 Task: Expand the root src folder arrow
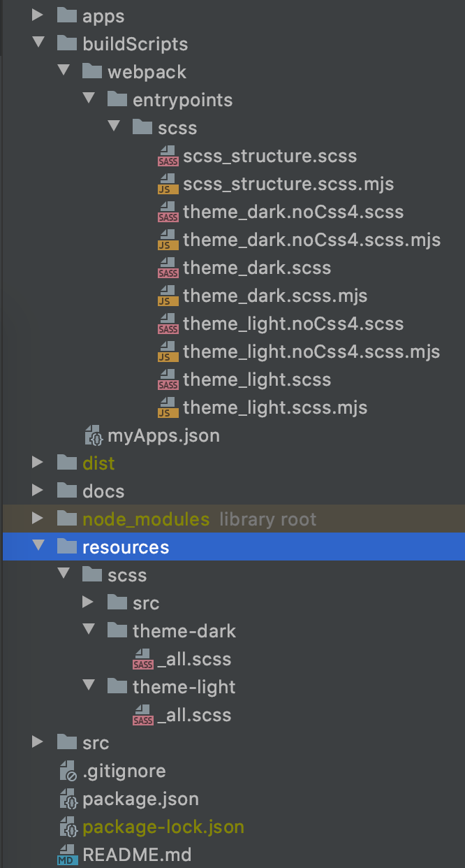click(x=38, y=742)
